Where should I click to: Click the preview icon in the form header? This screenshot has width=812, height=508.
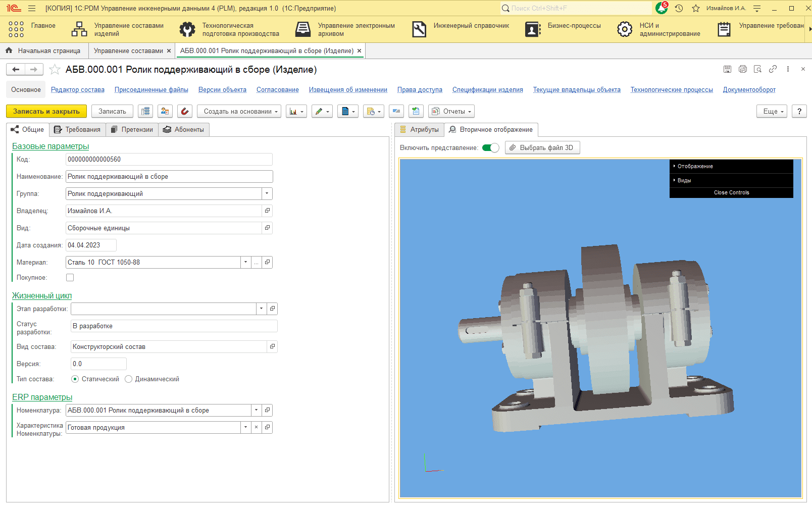[x=757, y=69]
